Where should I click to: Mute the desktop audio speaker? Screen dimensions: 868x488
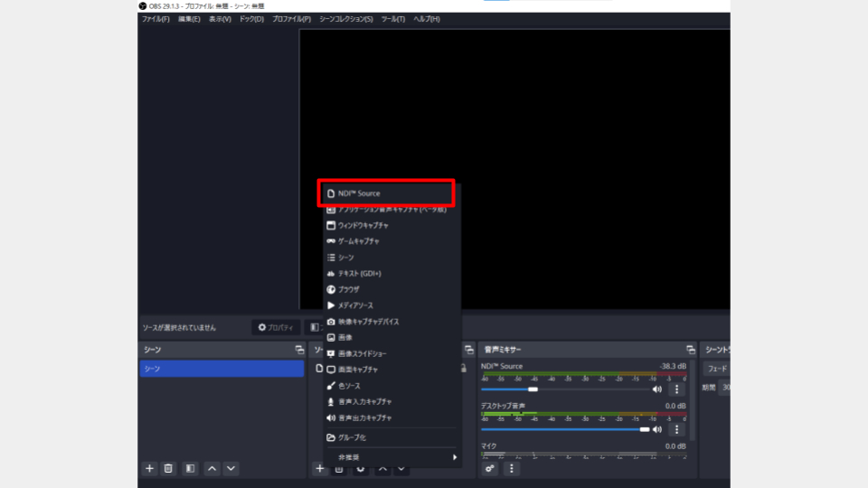[657, 430]
